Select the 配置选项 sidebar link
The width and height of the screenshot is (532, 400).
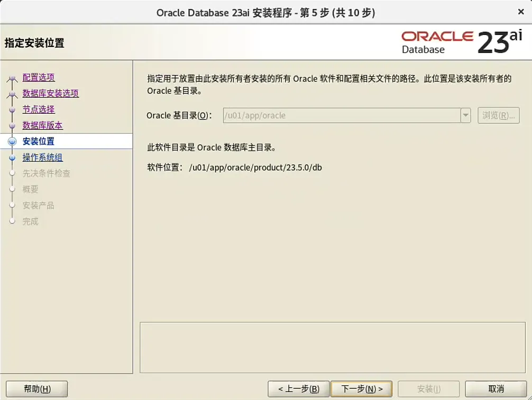[39, 77]
